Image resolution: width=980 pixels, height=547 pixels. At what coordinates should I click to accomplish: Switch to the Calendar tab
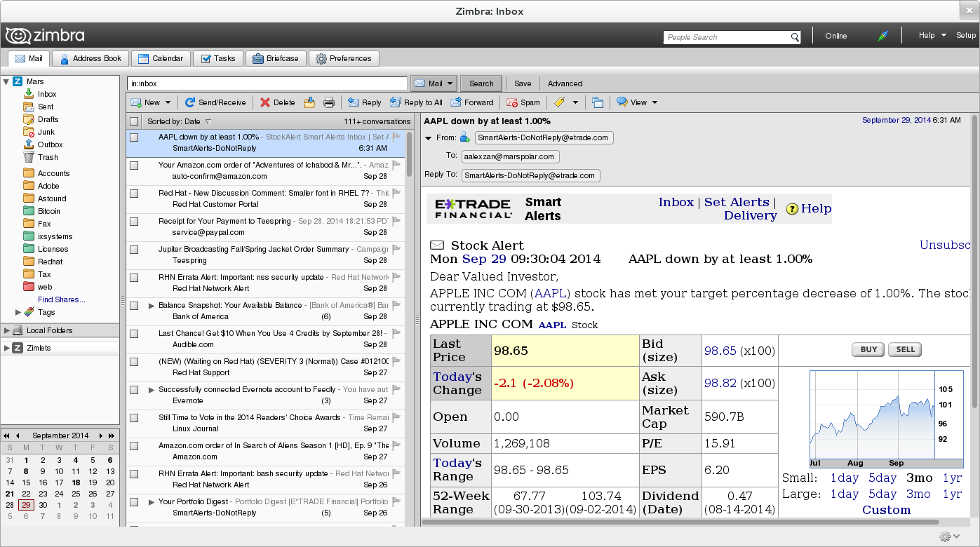[161, 58]
